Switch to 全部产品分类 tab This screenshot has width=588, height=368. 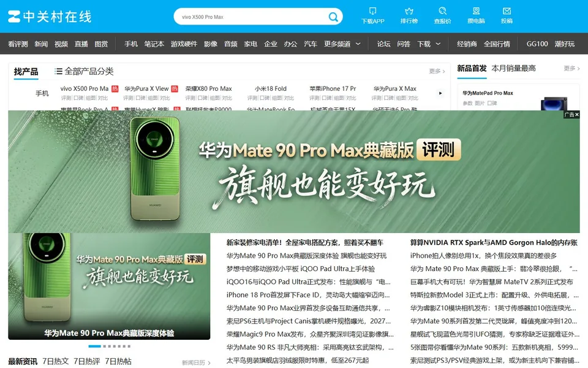click(88, 71)
